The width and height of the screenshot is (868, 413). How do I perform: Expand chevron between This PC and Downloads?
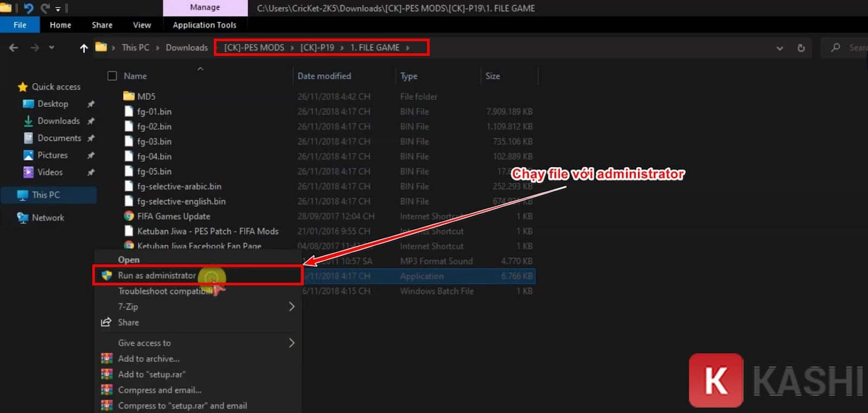coord(157,48)
